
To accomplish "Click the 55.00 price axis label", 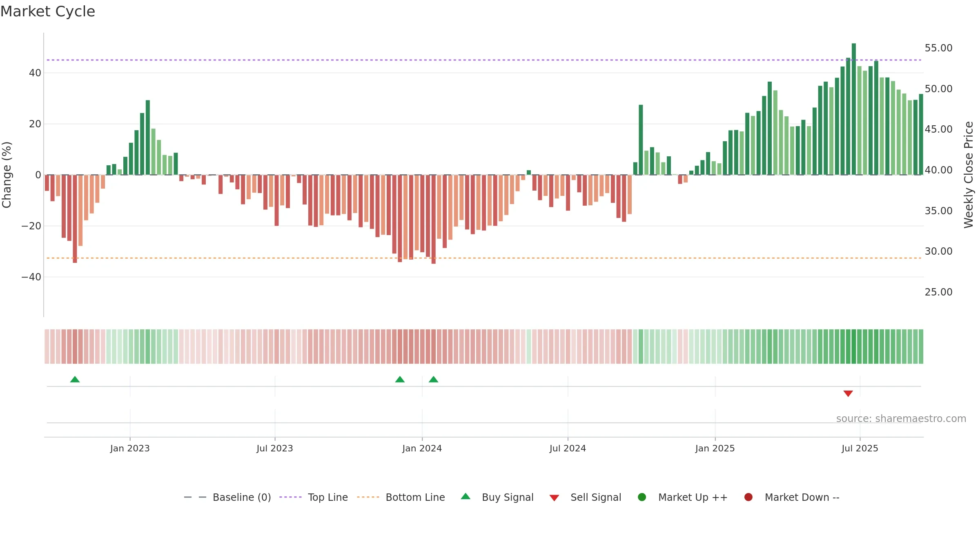I will pyautogui.click(x=938, y=48).
